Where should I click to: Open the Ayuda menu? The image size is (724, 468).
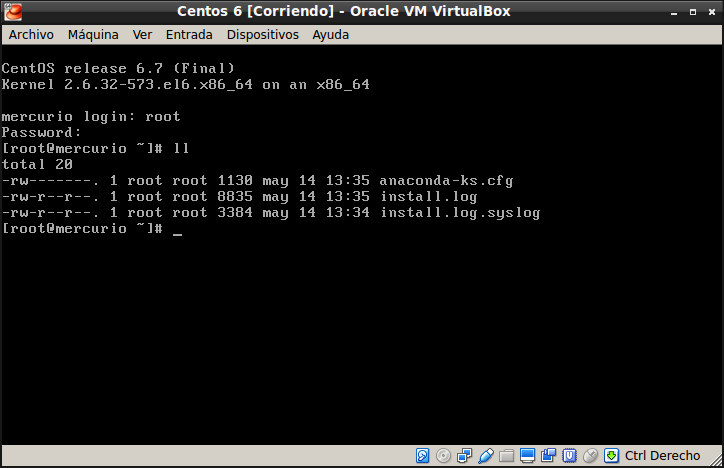click(x=331, y=34)
